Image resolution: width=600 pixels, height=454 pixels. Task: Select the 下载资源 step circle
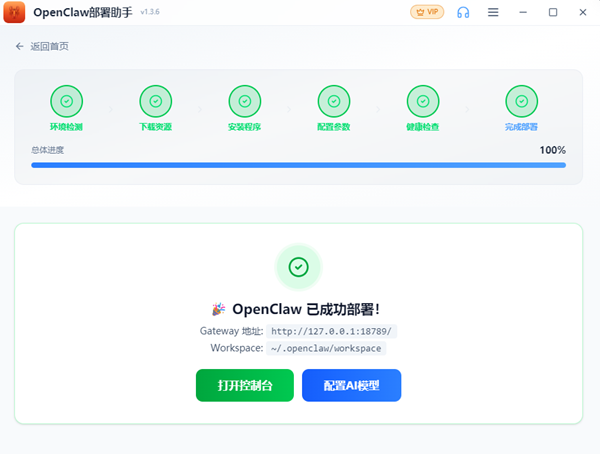point(156,101)
